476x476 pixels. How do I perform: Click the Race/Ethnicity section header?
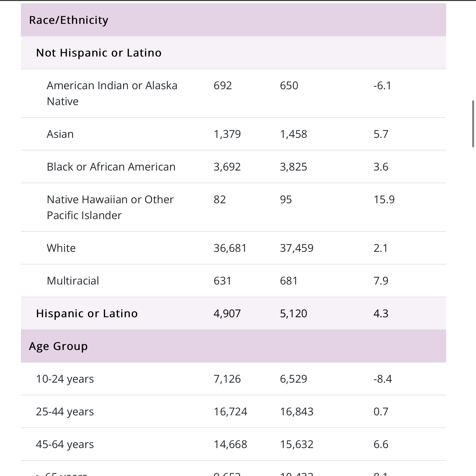pos(69,20)
